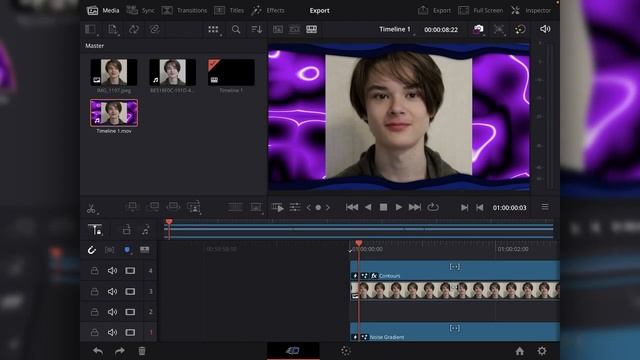640x360 pixels.
Task: Open the Media tab
Action: [103, 11]
